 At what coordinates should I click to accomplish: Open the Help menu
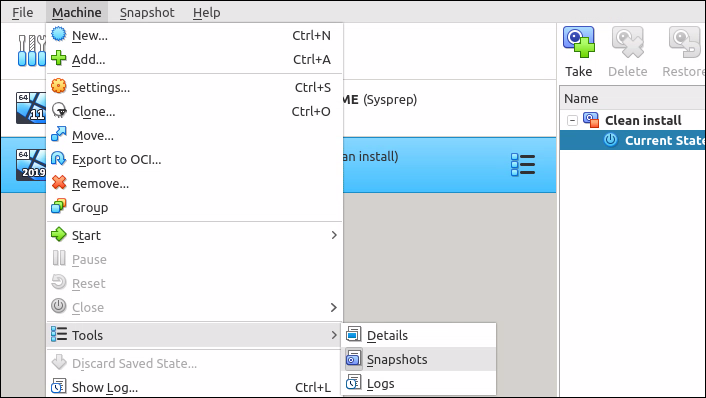coord(207,12)
